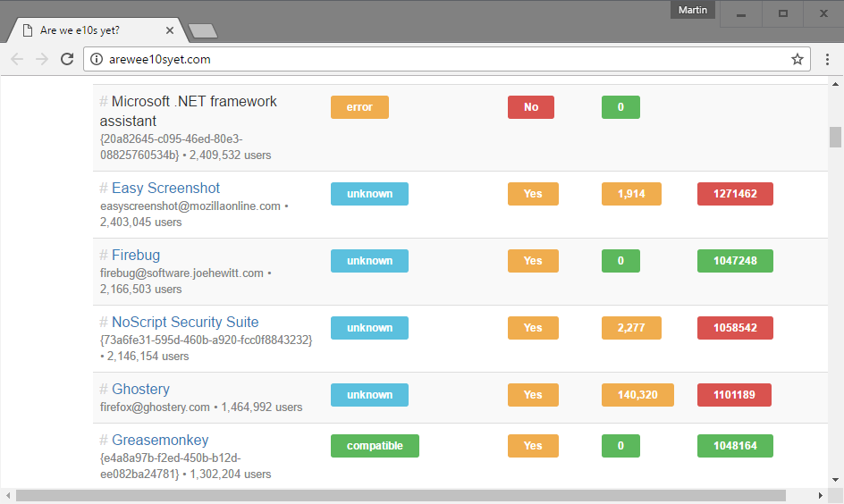Click the '1,914' badge
Viewport: 844px width, 504px height.
click(x=631, y=194)
